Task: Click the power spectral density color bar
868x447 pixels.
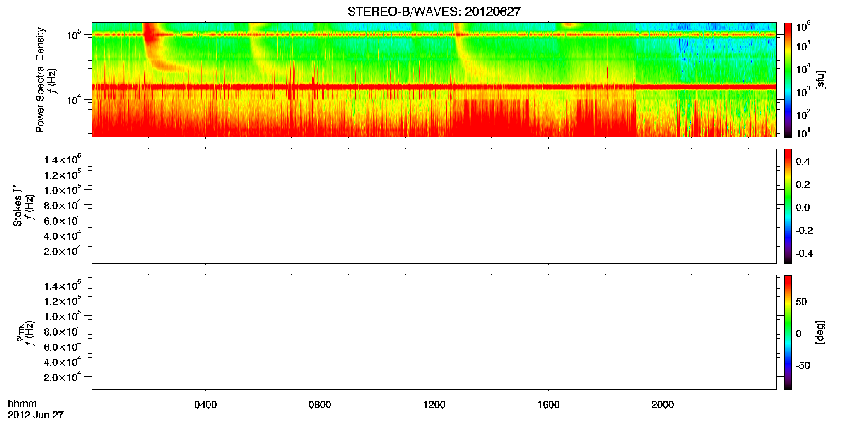Action: click(x=788, y=79)
